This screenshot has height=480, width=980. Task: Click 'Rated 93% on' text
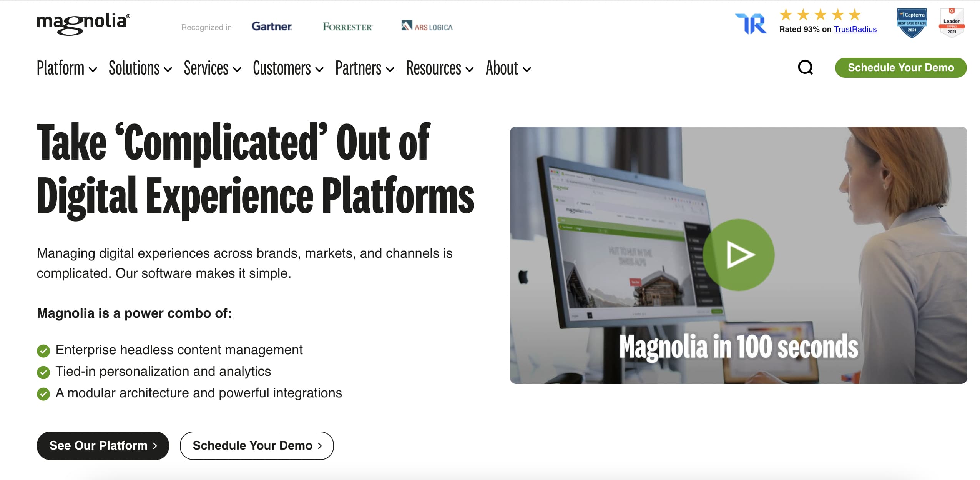pos(805,29)
